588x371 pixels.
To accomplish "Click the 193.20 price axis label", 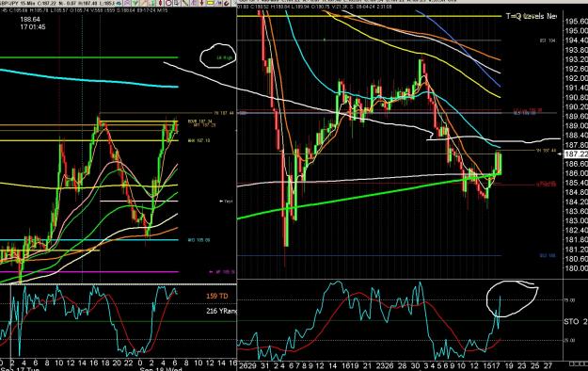I will pos(576,59).
